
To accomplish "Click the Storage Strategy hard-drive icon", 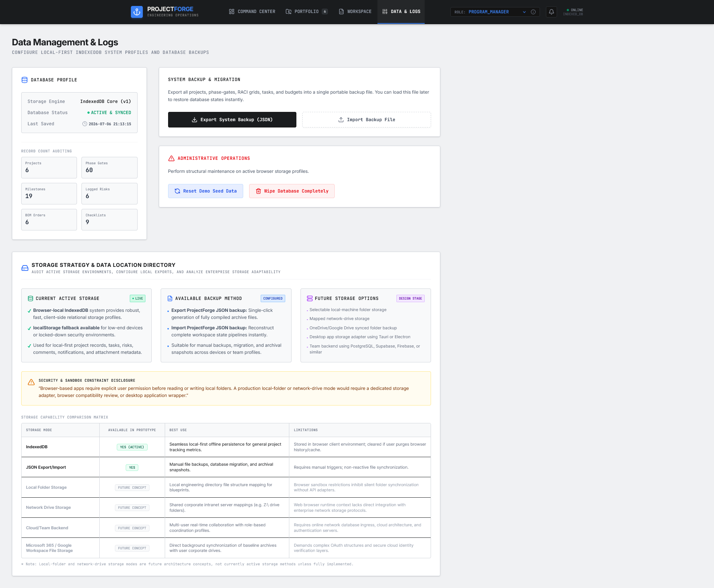I will coord(25,268).
